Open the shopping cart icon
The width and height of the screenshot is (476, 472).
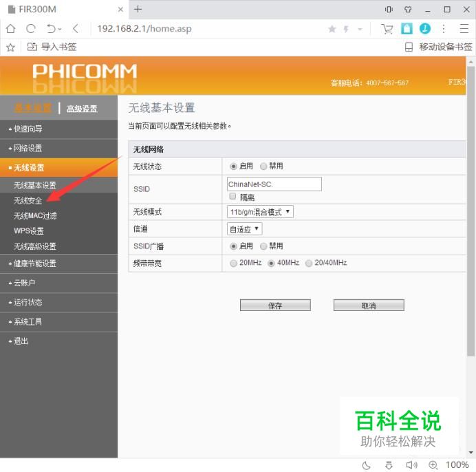387,29
